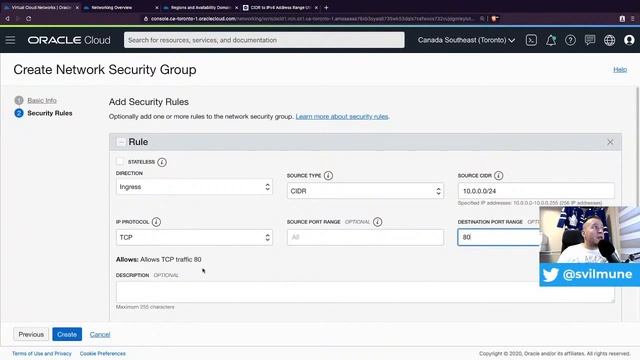
Task: Open the announcements bell icon
Action: [551, 40]
